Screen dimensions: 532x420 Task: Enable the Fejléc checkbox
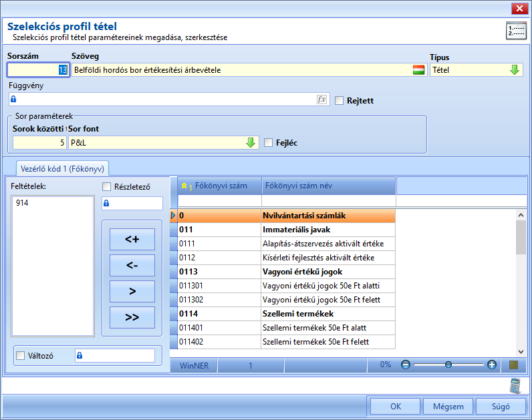click(268, 143)
